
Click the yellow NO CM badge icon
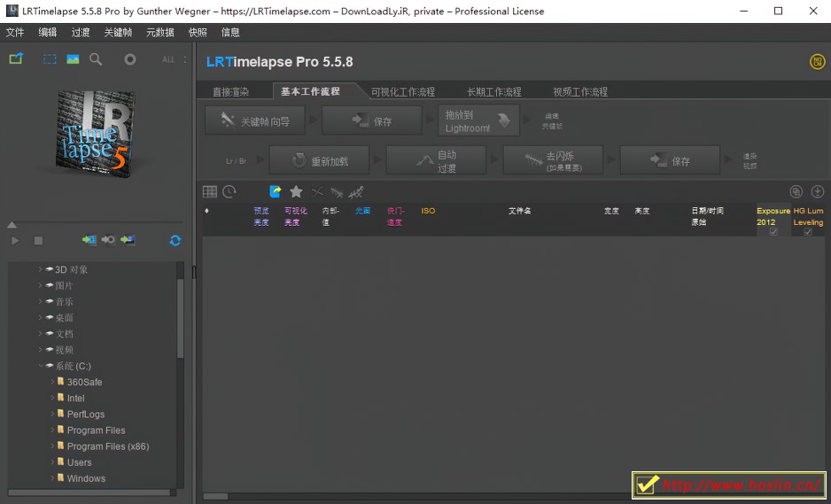(x=817, y=61)
